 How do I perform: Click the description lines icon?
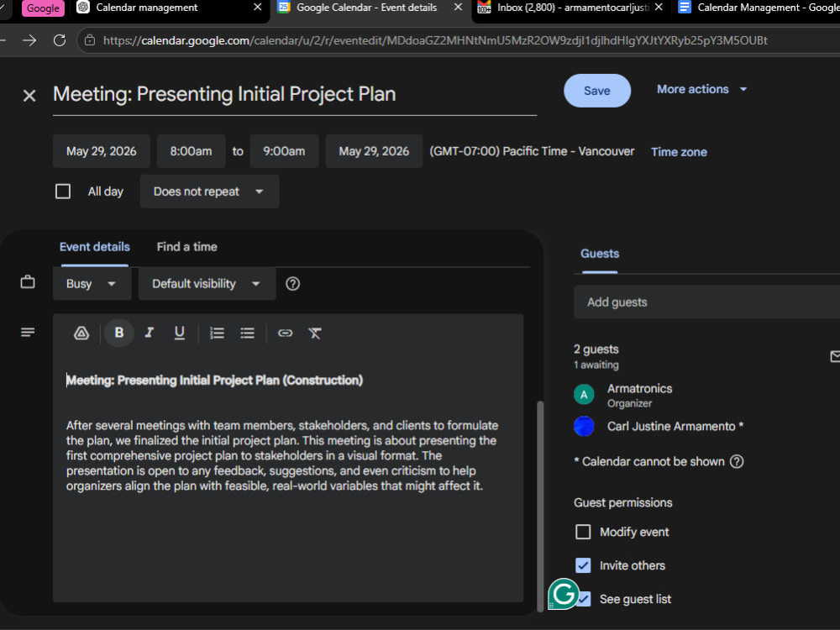28,333
